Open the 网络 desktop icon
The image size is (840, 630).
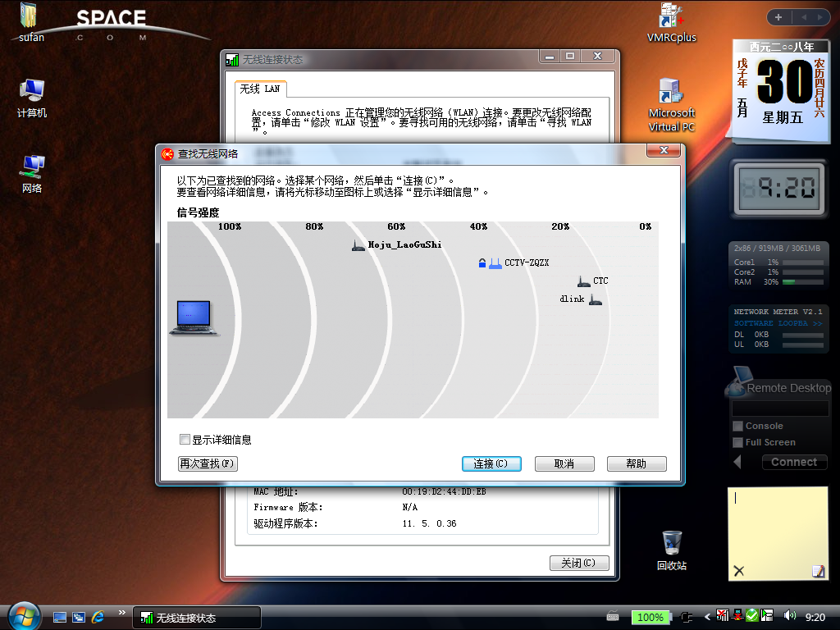click(x=32, y=174)
